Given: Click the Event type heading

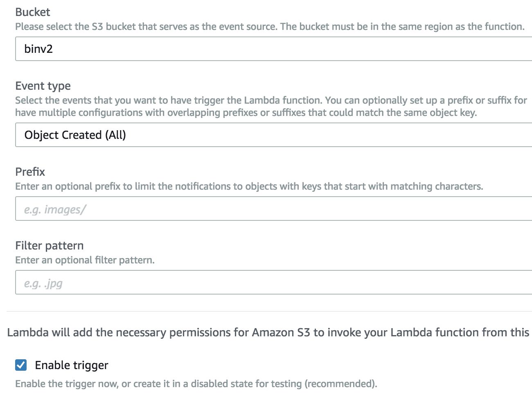Looking at the screenshot, I should click(x=43, y=86).
